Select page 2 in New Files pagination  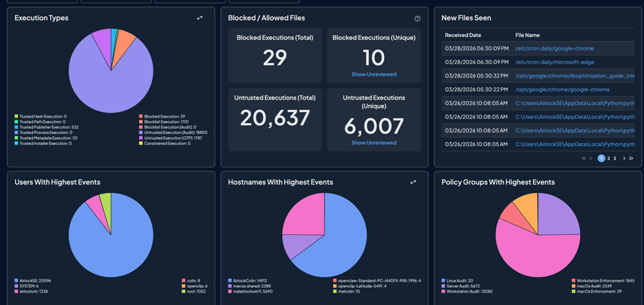coord(608,158)
